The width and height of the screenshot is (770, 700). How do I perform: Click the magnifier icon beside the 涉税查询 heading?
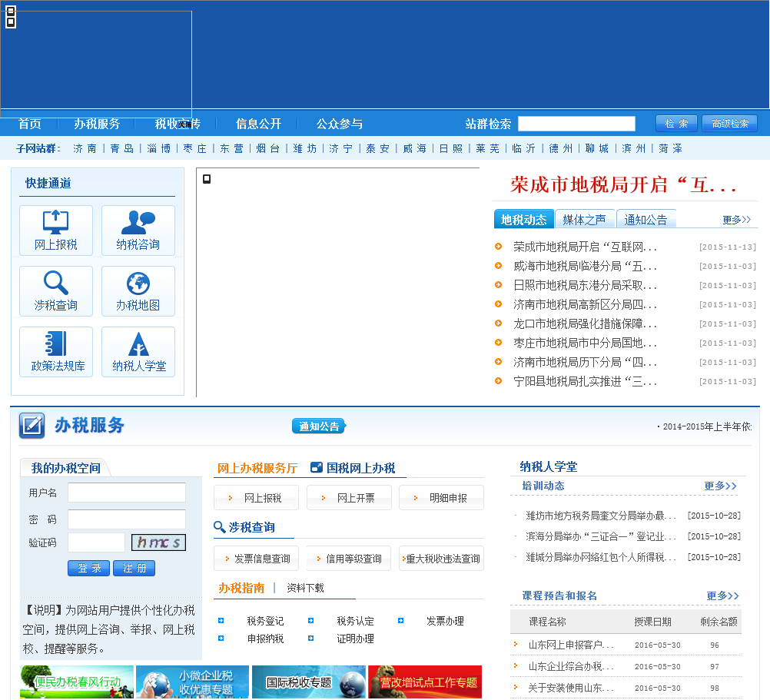[220, 527]
